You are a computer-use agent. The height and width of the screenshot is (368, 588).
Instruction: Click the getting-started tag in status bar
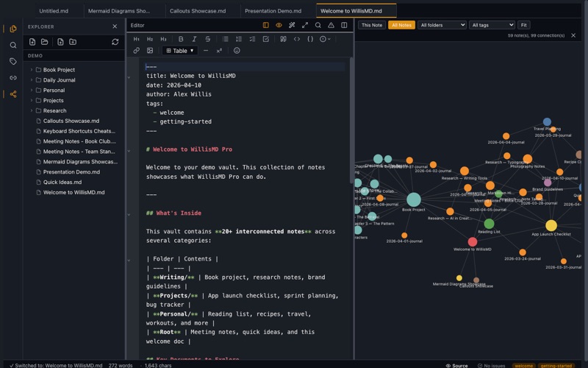556,365
